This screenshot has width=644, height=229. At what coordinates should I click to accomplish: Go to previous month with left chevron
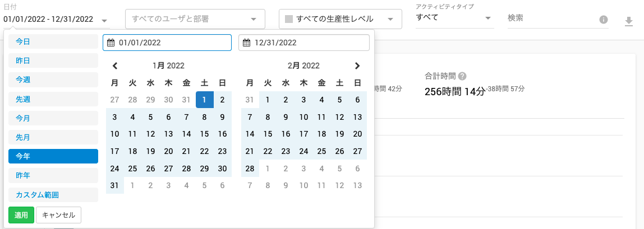115,66
